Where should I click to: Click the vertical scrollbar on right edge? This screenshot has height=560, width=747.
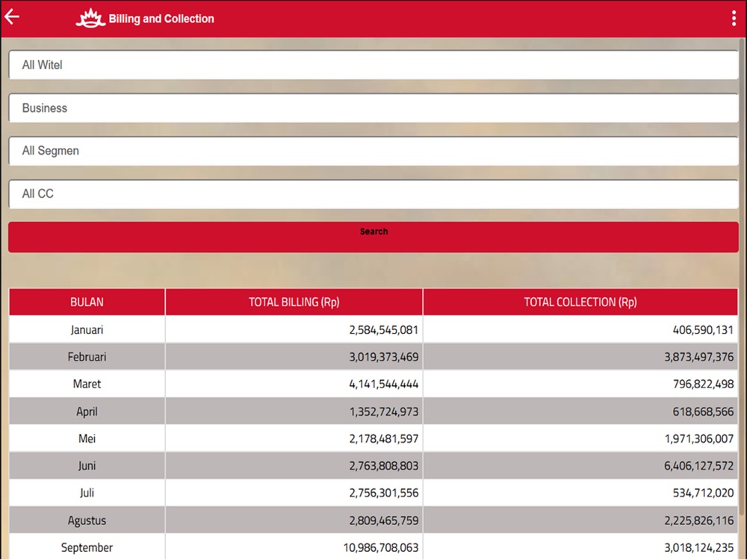click(742, 276)
